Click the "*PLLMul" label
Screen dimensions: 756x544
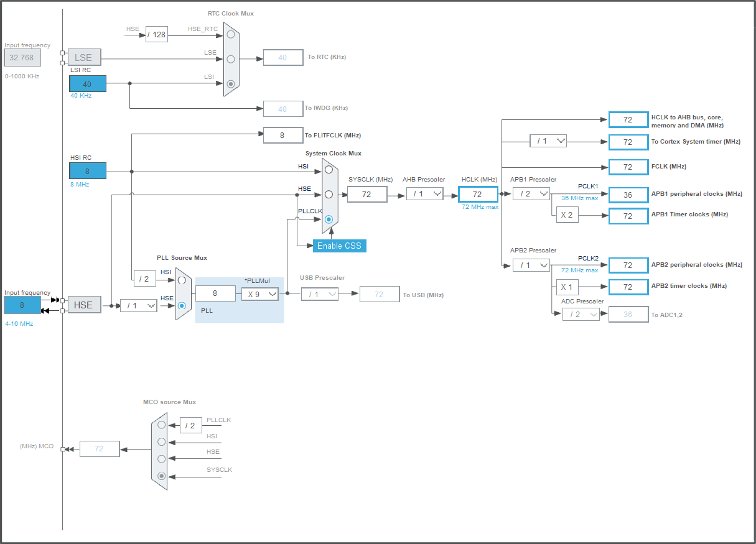257,280
